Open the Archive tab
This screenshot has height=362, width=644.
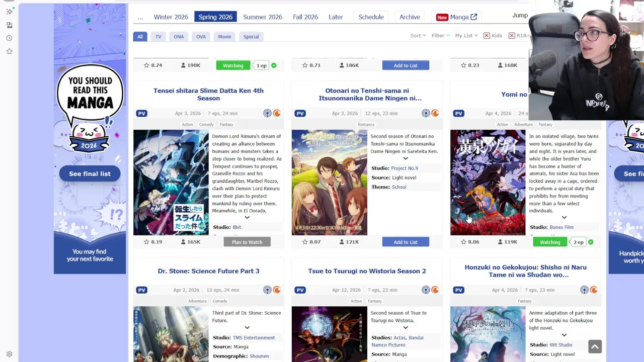click(410, 17)
